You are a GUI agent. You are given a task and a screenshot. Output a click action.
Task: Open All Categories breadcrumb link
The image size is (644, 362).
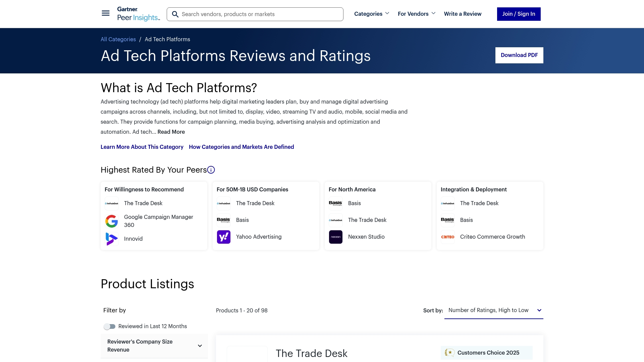(118, 39)
